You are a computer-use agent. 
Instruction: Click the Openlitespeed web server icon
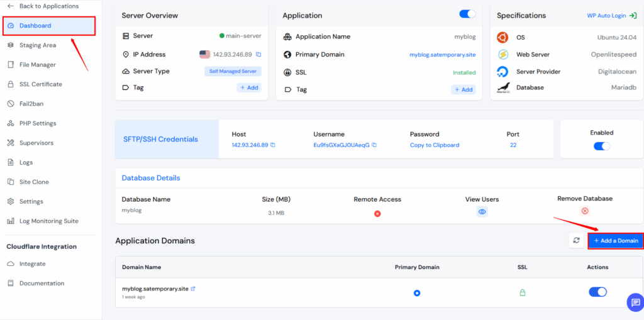pos(502,55)
